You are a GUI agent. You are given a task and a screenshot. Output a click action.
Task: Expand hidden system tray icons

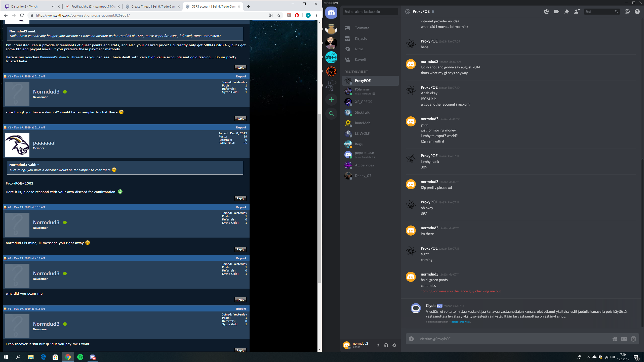click(588, 357)
